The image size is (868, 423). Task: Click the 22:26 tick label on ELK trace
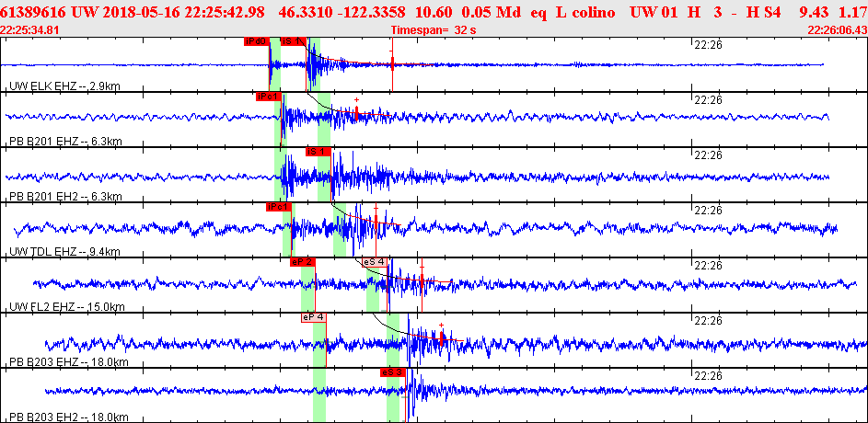[708, 45]
